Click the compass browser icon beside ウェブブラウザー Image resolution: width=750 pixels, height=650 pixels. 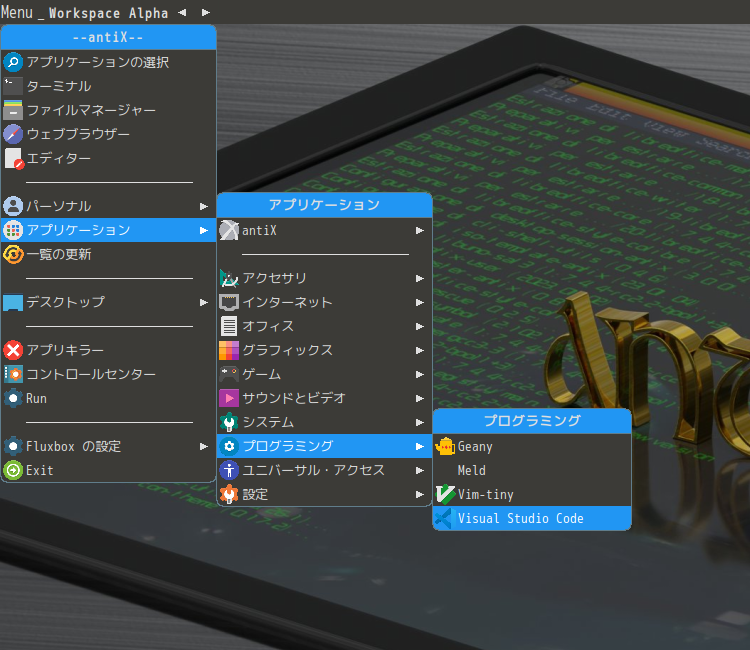click(x=13, y=134)
